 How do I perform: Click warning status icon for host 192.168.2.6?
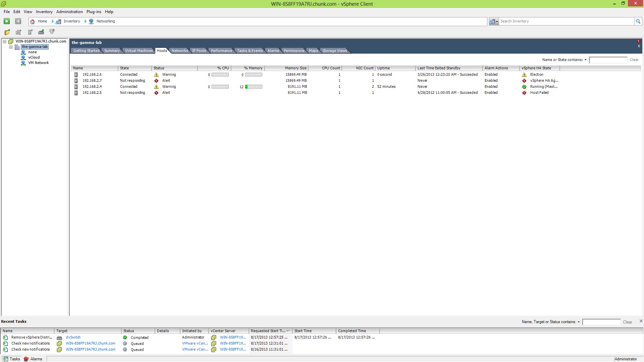[x=156, y=75]
